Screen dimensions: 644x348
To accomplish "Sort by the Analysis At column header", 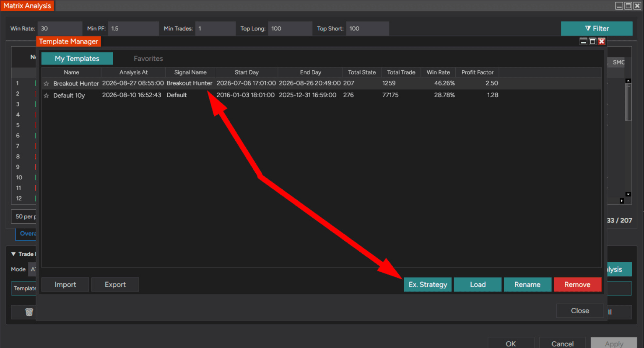I will click(x=133, y=72).
